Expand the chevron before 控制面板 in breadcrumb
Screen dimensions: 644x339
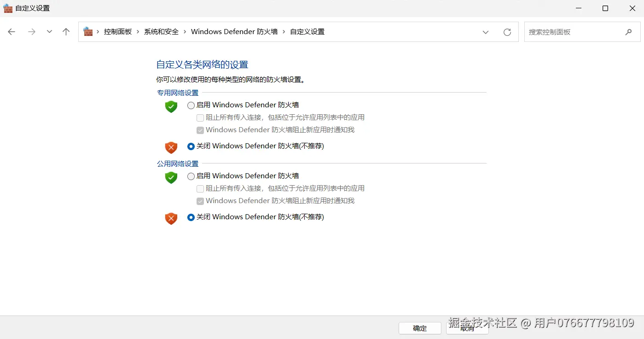click(x=98, y=32)
